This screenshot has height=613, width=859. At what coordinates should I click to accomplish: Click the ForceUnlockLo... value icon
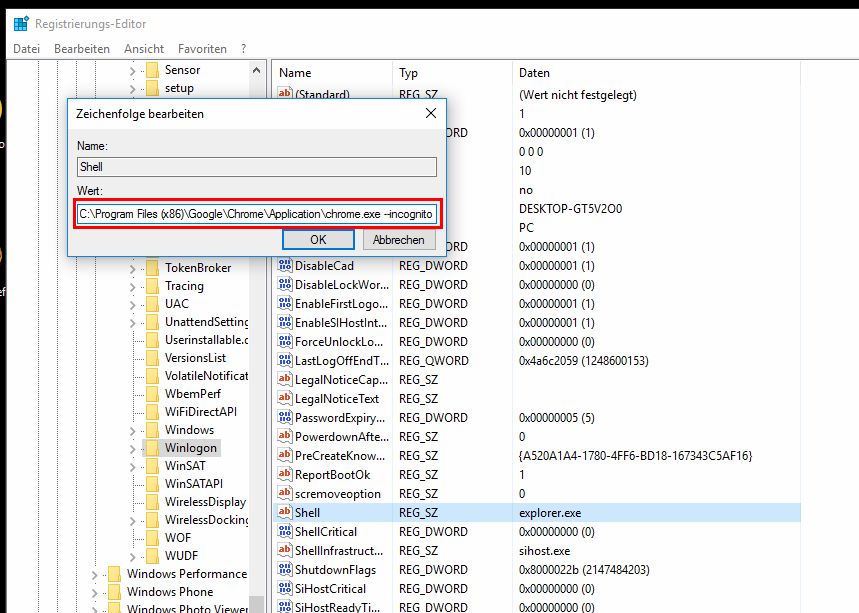(284, 341)
